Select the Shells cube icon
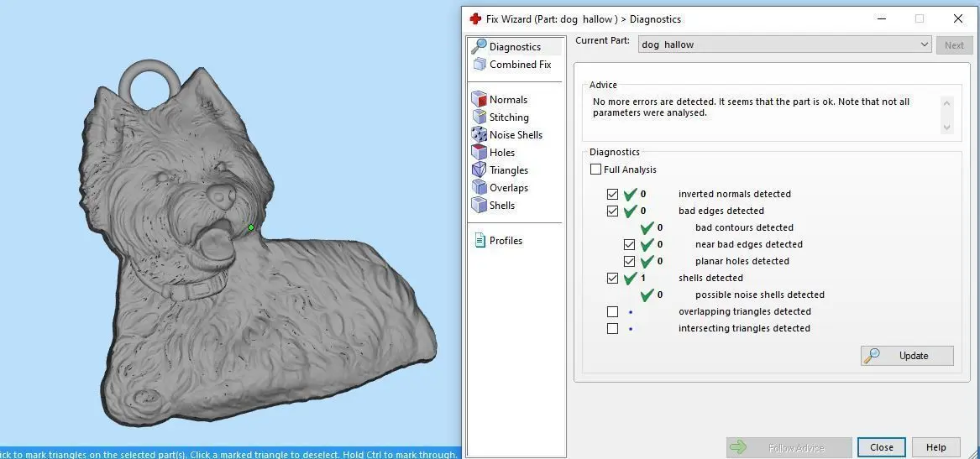 tap(479, 205)
